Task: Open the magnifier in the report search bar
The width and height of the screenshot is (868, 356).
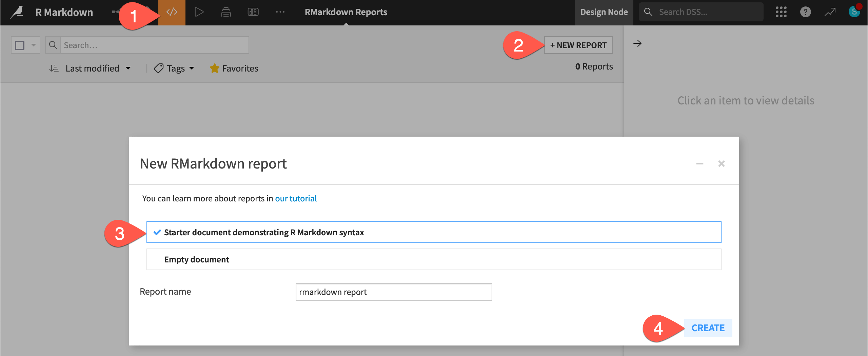Action: 53,45
